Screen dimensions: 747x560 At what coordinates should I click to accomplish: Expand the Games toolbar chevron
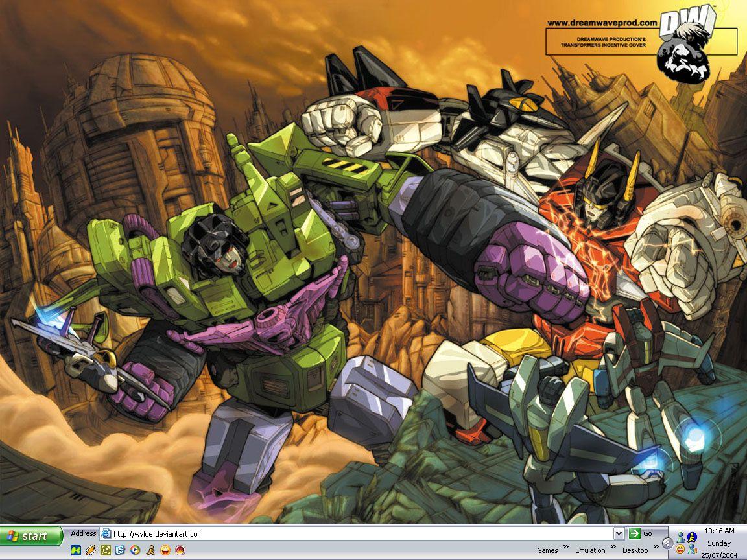tap(565, 546)
